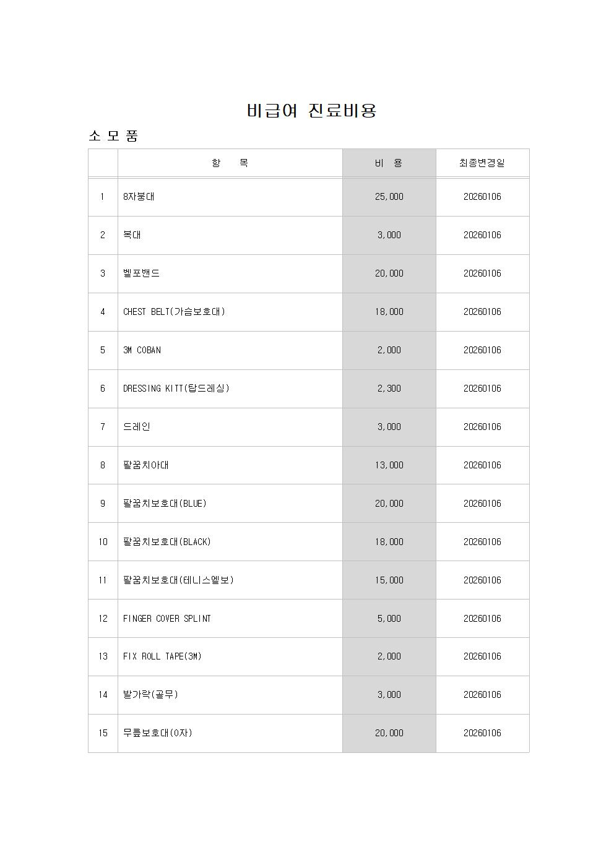This screenshot has height=868, width=614.
Task: Click the 비급여 진료비용 document title
Action: [311, 111]
